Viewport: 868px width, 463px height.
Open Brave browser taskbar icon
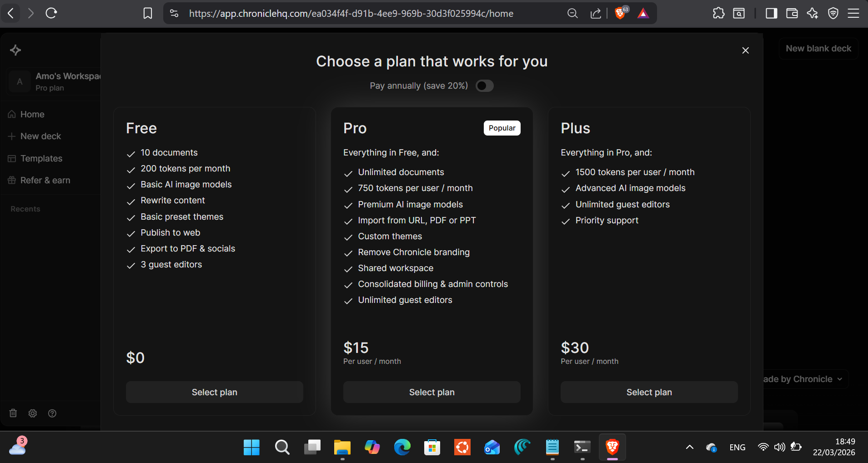click(612, 448)
